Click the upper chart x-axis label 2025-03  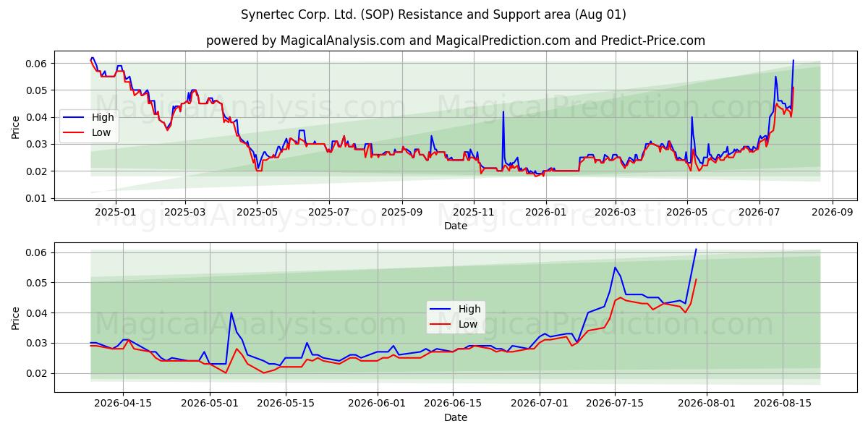[185, 213]
